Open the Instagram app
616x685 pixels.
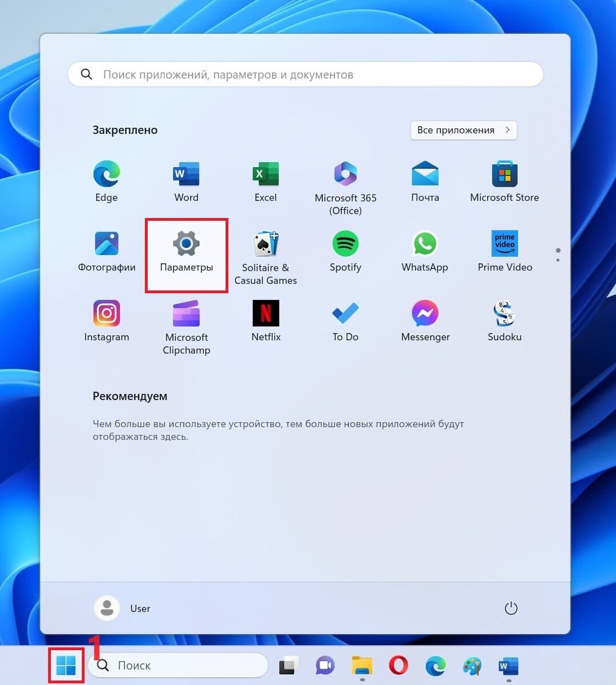[x=107, y=321]
